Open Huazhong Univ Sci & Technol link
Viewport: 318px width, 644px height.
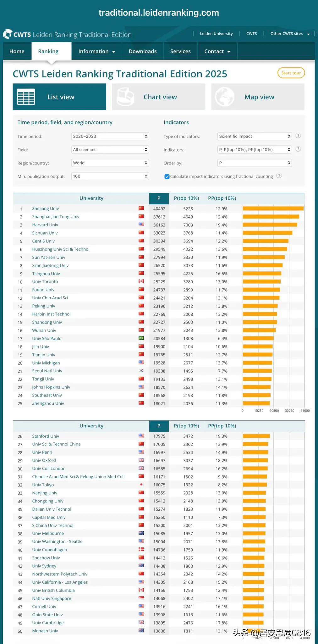(x=61, y=249)
